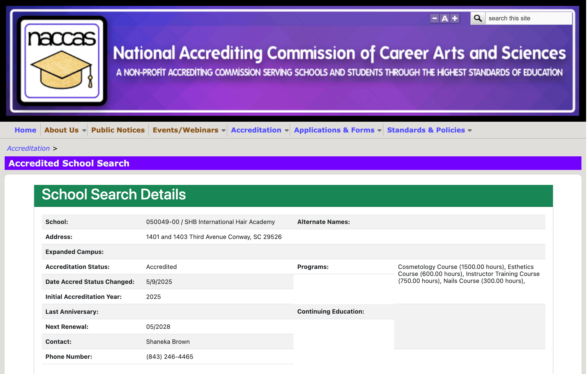Click National Accrediting Commission banner title
This screenshot has height=374, width=588.
pos(339,53)
